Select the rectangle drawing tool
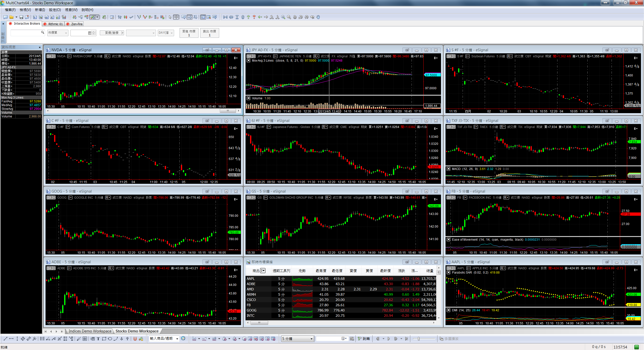The image size is (644, 350). (x=104, y=339)
